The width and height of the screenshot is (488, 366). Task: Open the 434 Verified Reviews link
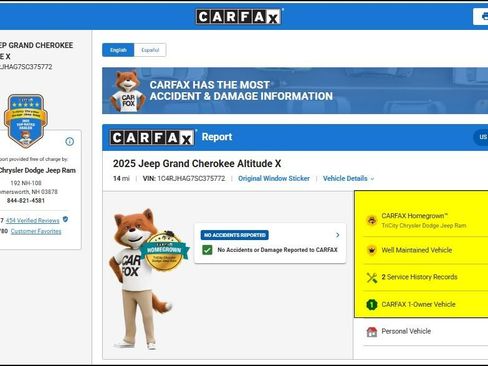pyautogui.click(x=33, y=221)
